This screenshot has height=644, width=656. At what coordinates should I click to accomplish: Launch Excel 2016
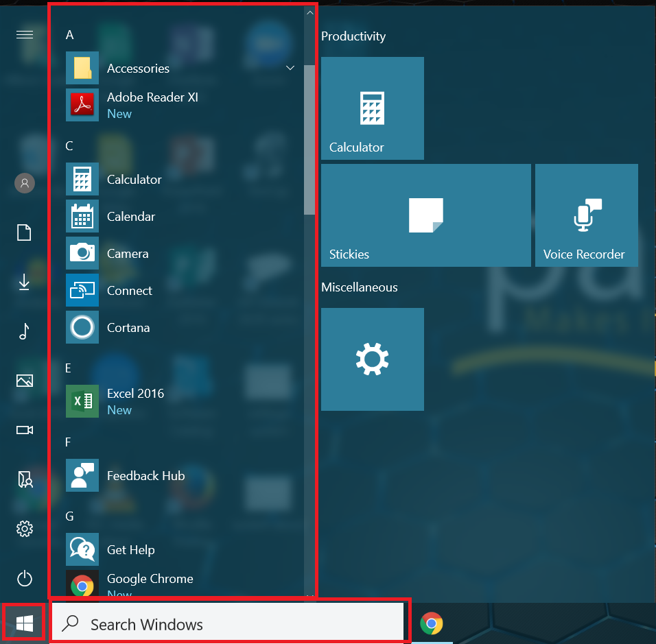[180, 401]
